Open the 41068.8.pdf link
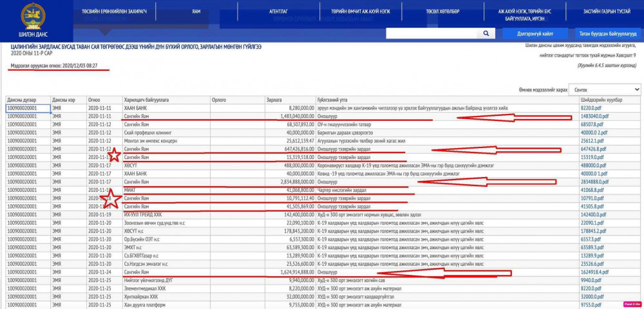The image size is (644, 309). 591,190
